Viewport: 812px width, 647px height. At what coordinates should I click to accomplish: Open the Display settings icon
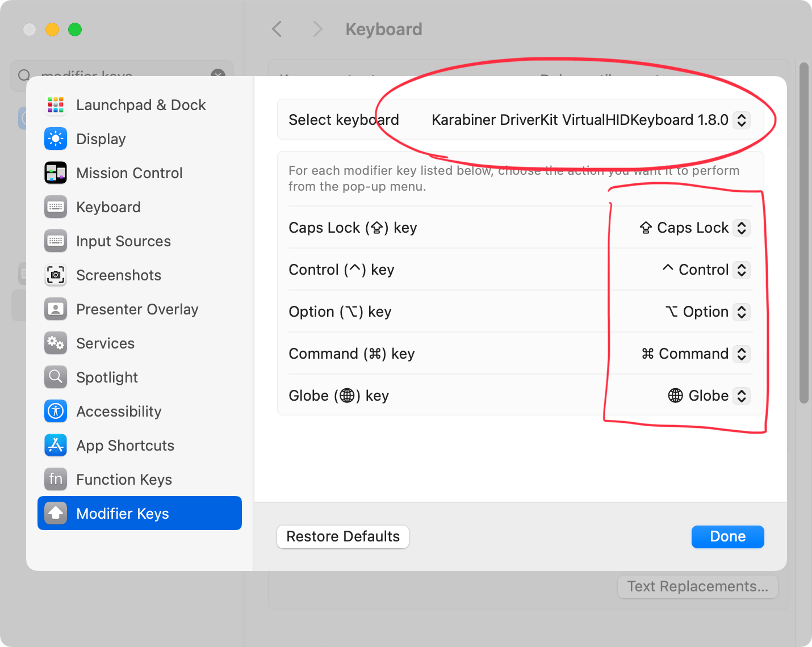56,139
